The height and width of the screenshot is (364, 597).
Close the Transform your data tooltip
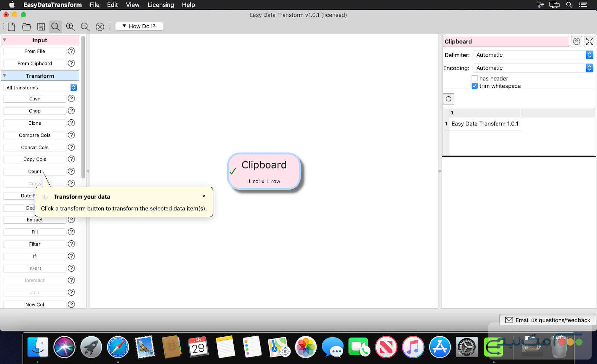(204, 196)
